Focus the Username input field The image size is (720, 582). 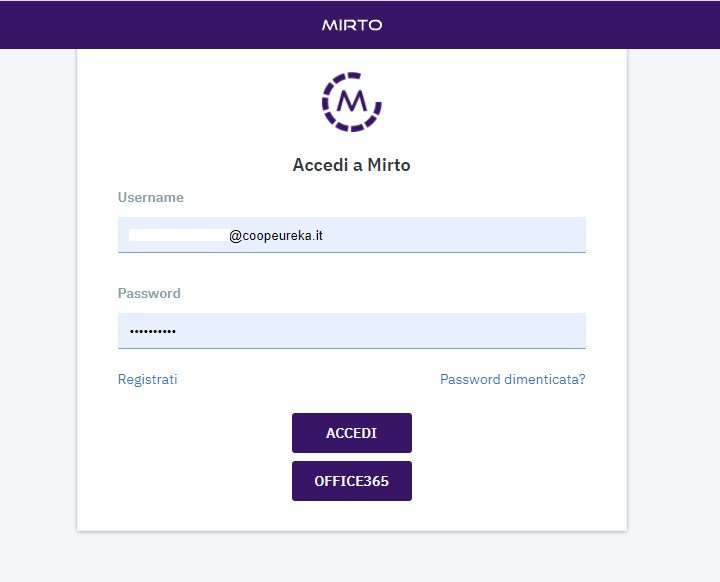400,235
